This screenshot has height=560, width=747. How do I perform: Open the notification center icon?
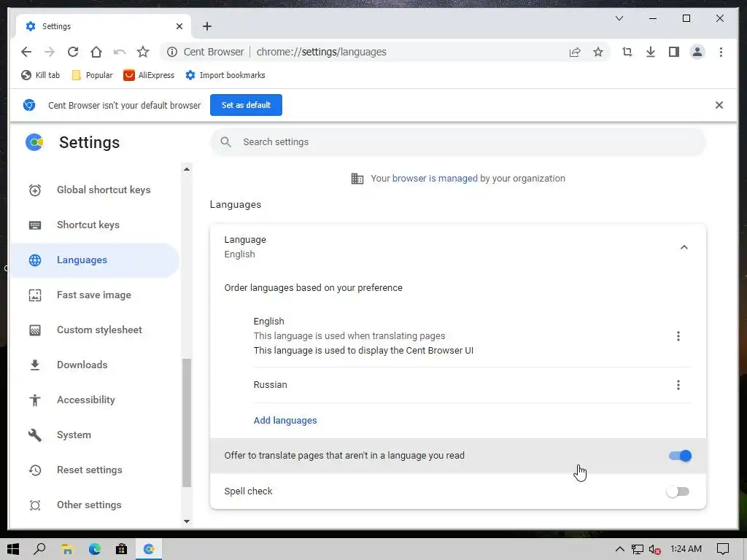[723, 549]
